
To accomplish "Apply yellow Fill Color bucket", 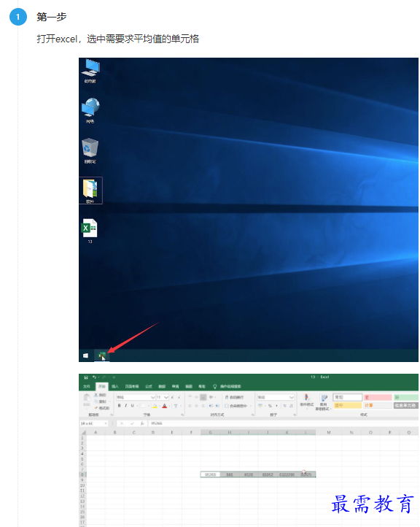I will 155,406.
